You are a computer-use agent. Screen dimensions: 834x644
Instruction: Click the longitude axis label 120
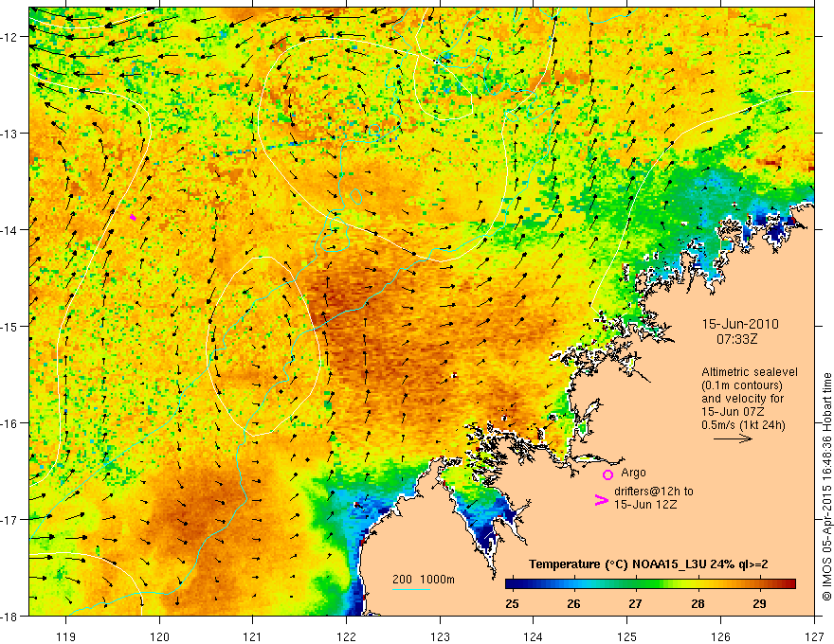[159, 636]
